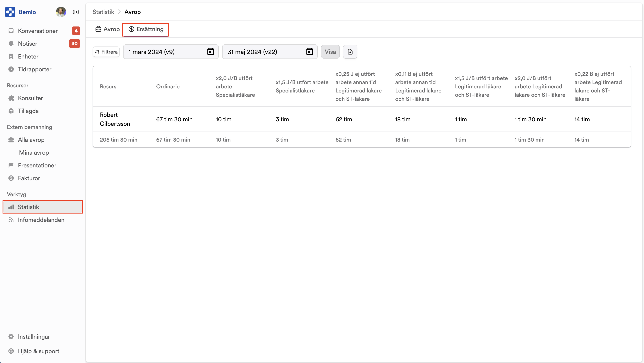644x363 pixels.
Task: Click the Ersättning tab dollar icon
Action: (131, 29)
